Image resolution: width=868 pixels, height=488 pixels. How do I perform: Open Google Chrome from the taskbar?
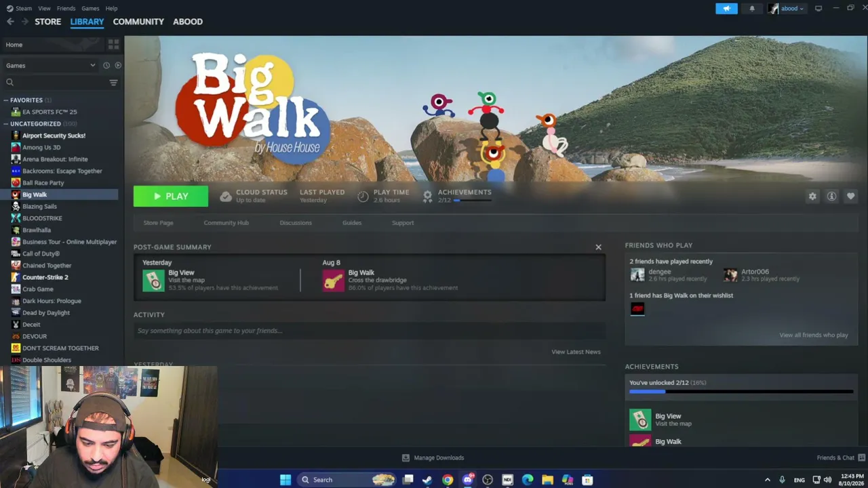click(448, 480)
